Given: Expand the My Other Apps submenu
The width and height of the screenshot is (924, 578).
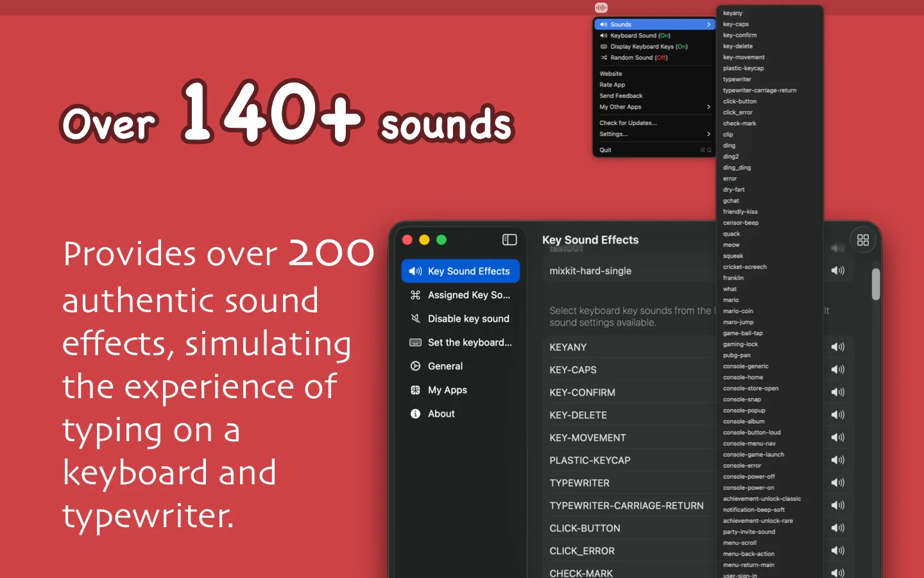Looking at the screenshot, I should click(654, 107).
